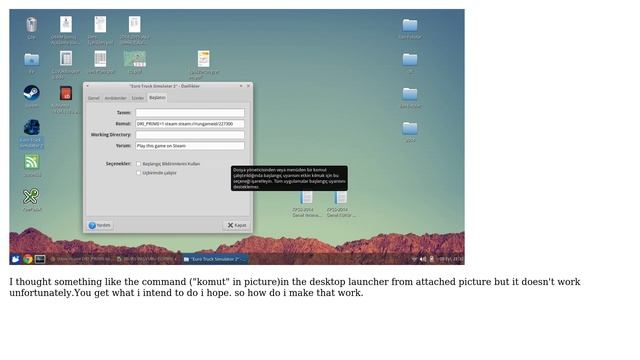Switch to the İzinler tab

138,98
